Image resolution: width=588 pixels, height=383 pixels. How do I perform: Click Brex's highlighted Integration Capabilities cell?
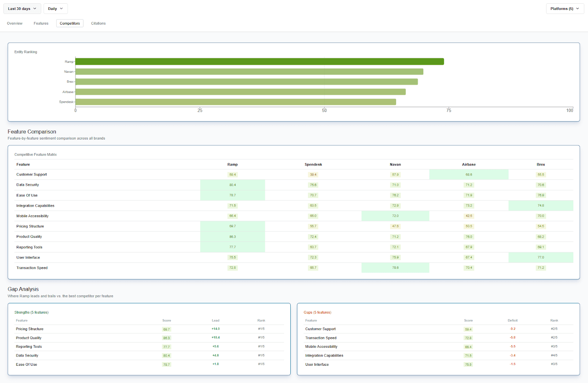pyautogui.click(x=541, y=206)
